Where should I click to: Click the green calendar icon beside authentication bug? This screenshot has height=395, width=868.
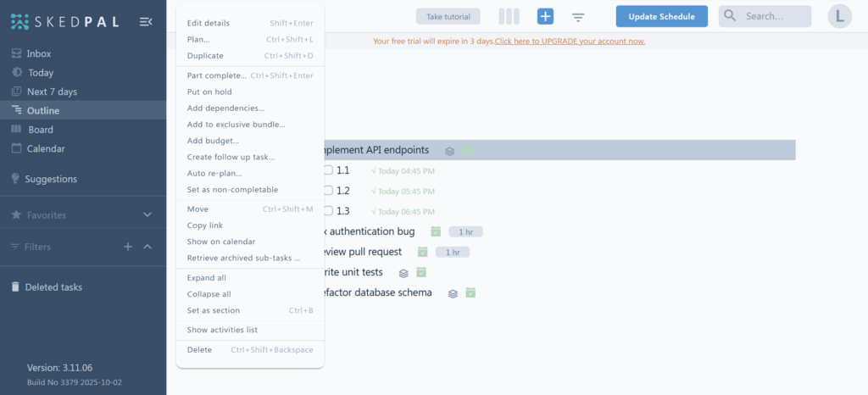(x=436, y=231)
